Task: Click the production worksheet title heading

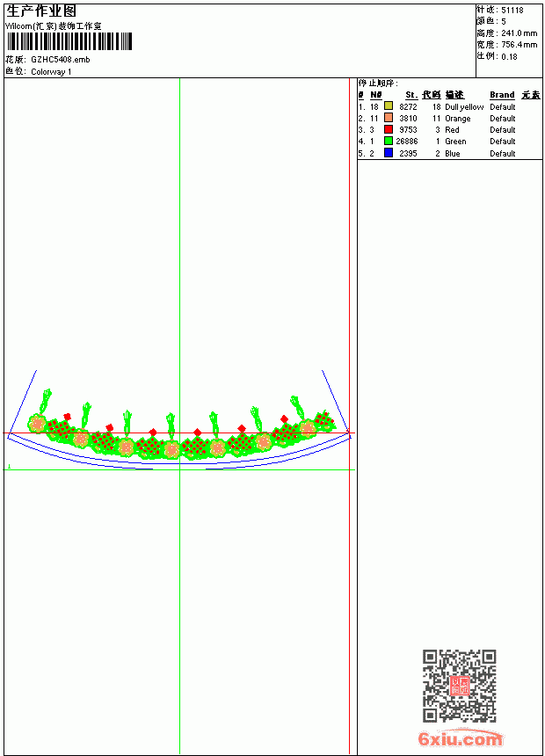Action: point(41,11)
